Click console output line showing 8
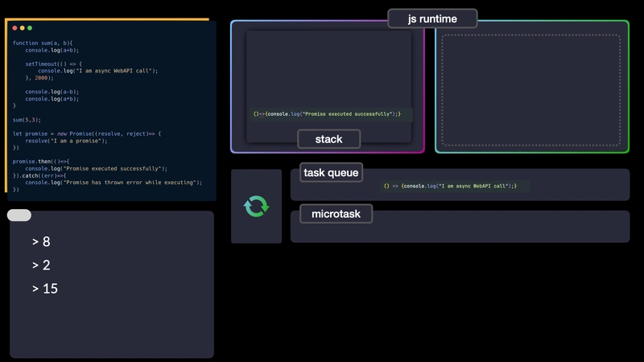Viewport: 644px width, 362px height. (x=41, y=242)
